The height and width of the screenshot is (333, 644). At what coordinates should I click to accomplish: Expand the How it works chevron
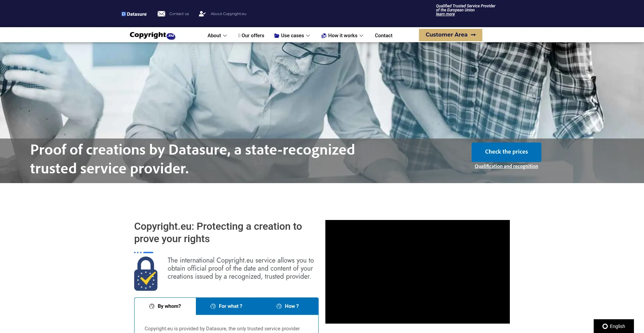pos(361,36)
